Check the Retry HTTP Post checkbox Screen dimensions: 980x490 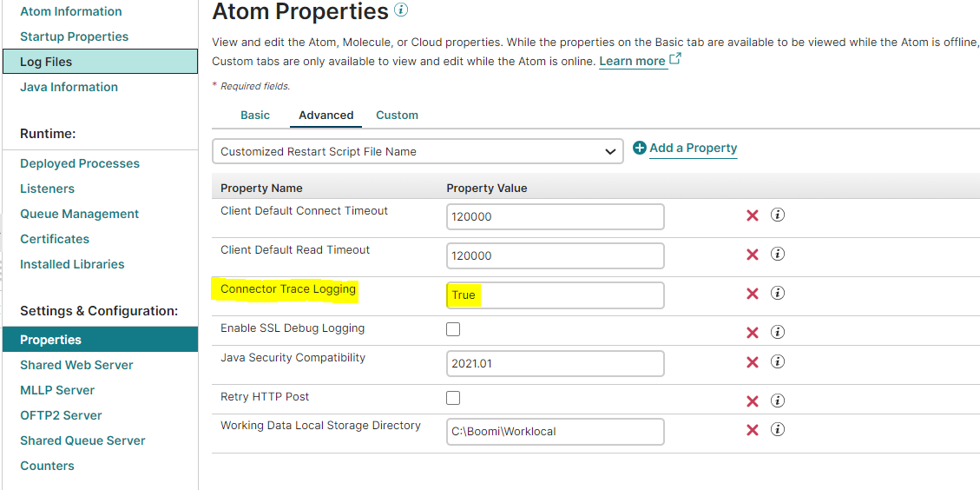453,398
